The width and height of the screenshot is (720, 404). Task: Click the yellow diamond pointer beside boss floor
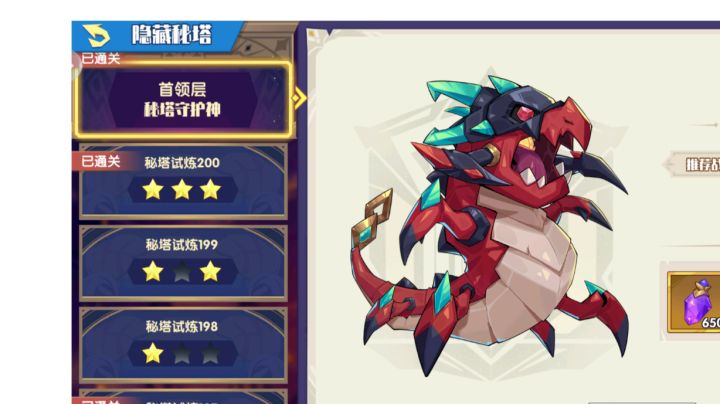tap(299, 98)
